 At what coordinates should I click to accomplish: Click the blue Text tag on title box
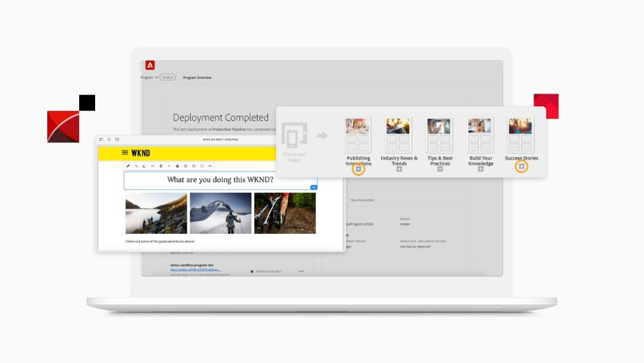314,187
